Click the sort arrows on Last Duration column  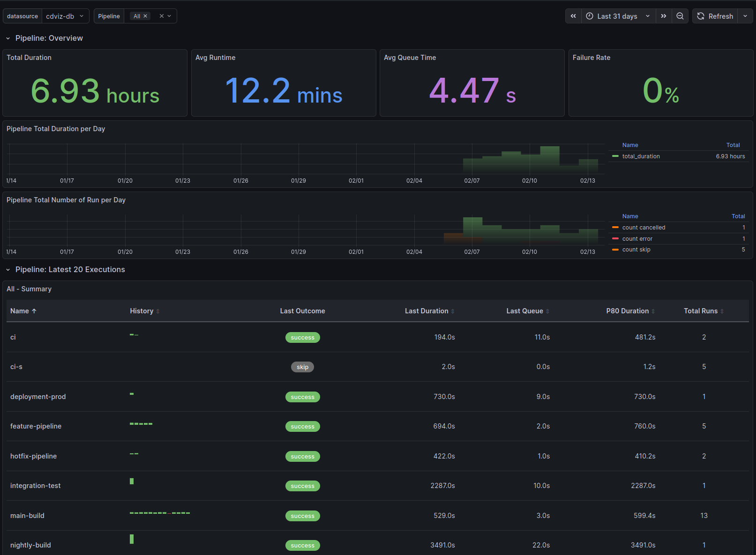tap(452, 311)
